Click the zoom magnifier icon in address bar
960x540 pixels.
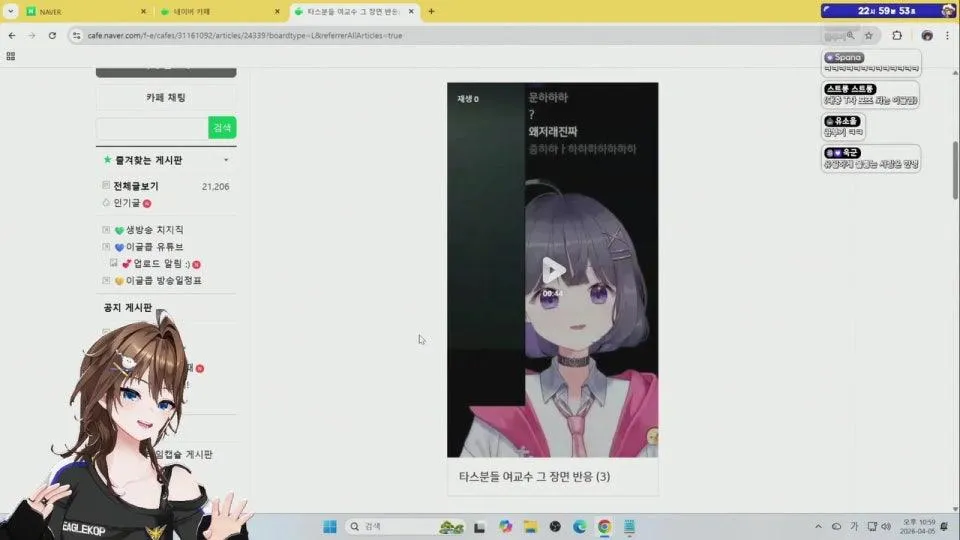[x=850, y=36]
